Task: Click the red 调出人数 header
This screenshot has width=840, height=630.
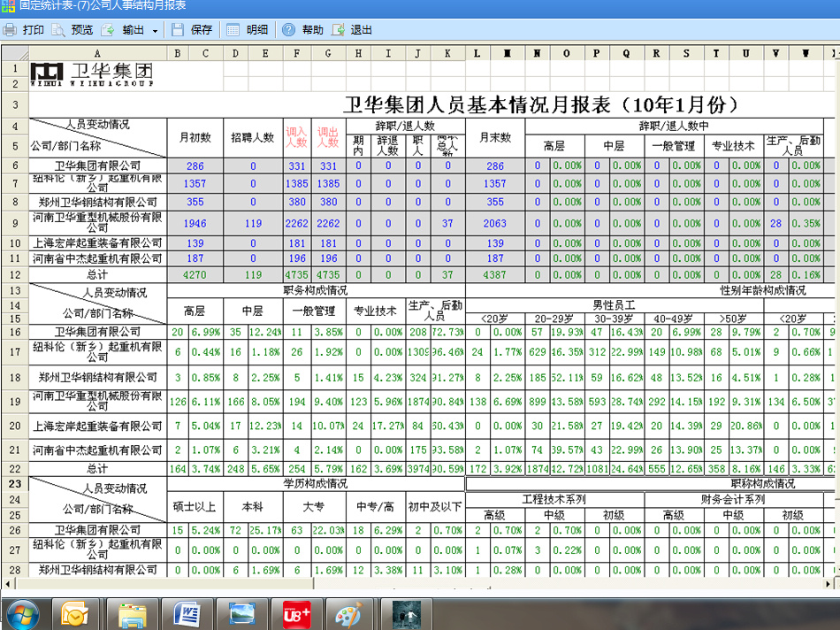Action: 328,137
